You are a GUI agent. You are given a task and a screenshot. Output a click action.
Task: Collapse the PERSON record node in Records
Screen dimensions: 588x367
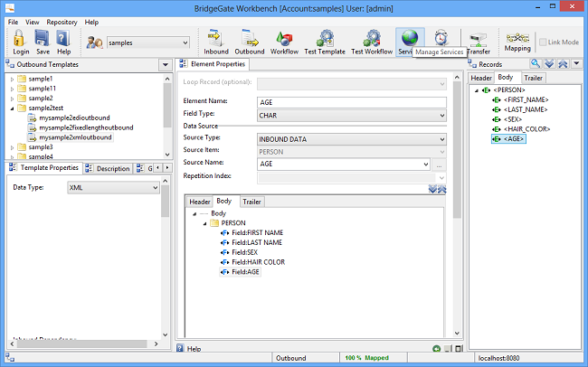477,90
